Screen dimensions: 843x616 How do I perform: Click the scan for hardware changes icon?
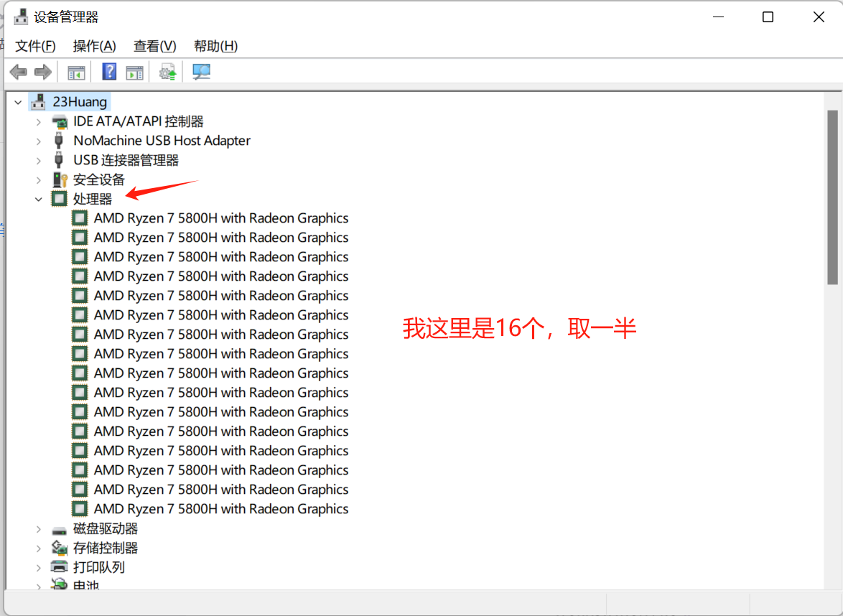click(x=201, y=72)
